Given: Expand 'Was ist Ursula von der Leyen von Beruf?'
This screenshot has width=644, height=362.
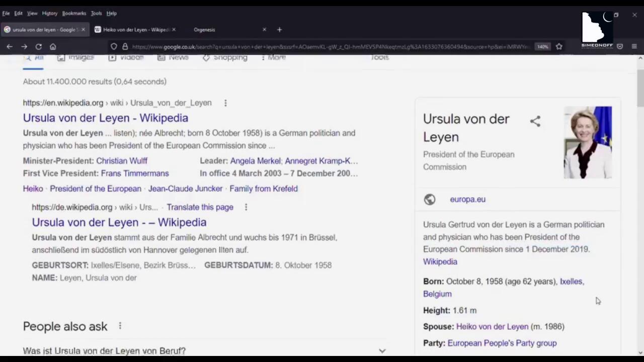Looking at the screenshot, I should pos(382,351).
